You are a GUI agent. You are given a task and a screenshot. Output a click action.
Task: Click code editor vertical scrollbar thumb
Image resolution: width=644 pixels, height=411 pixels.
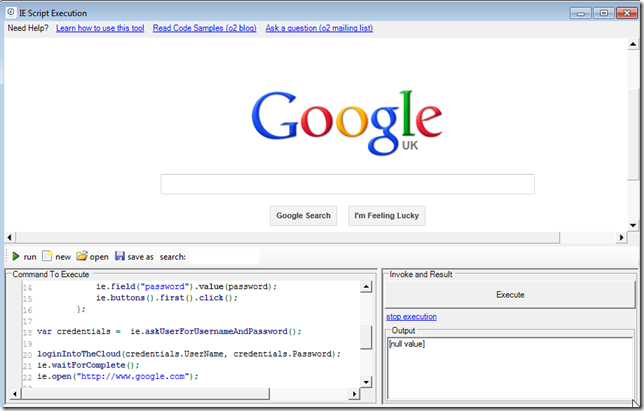(x=366, y=337)
